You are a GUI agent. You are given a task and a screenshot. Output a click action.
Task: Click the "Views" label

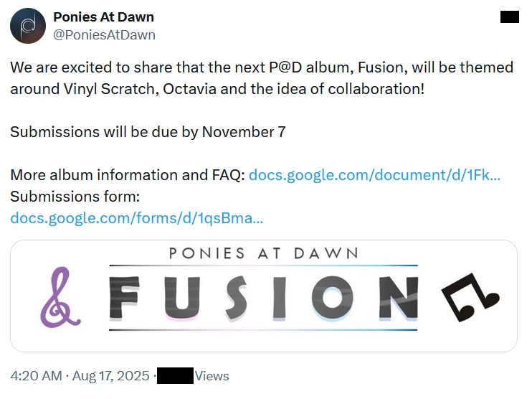pos(212,375)
